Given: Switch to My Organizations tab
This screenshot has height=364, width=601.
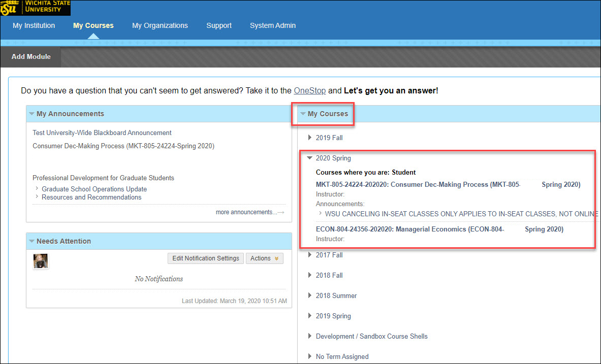Looking at the screenshot, I should tap(160, 26).
